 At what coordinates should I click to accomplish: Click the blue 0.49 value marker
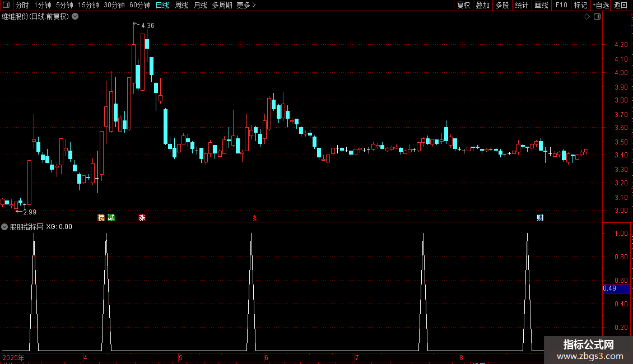(616, 288)
